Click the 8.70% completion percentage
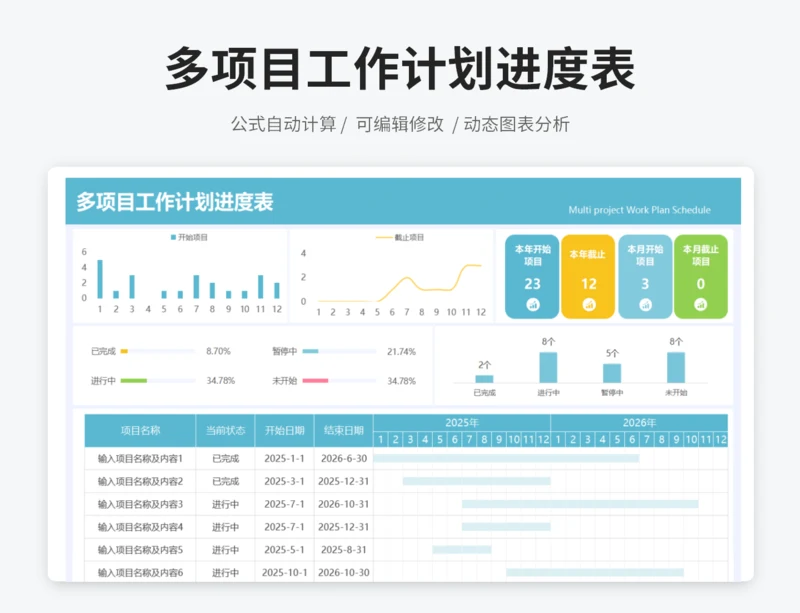The height and width of the screenshot is (613, 800). pos(218,351)
